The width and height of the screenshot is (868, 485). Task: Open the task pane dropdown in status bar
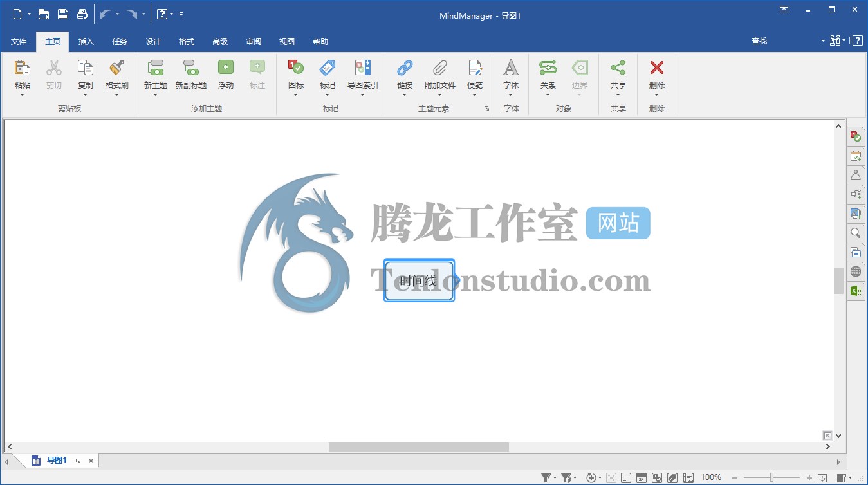point(850,478)
